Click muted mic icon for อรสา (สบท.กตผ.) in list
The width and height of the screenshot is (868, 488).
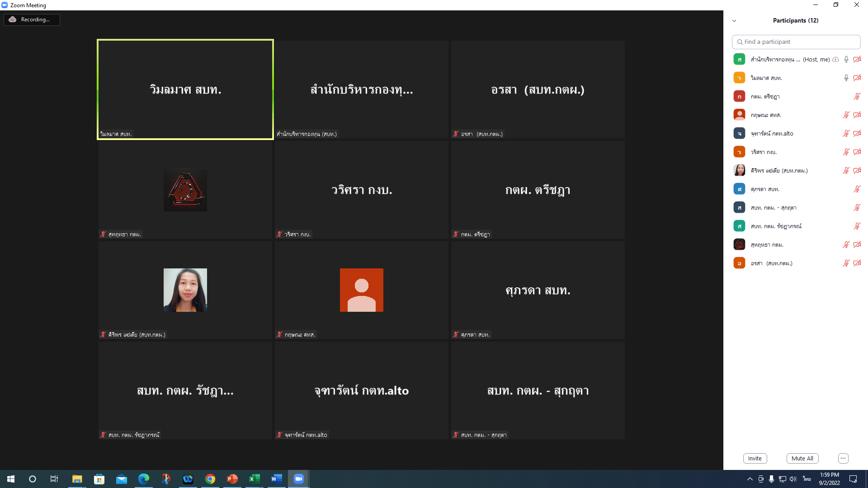pos(846,263)
